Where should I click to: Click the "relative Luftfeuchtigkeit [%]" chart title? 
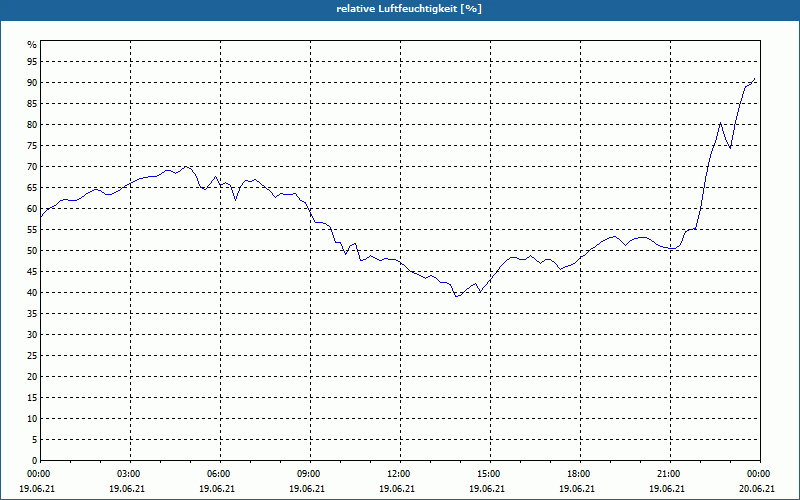(x=409, y=9)
